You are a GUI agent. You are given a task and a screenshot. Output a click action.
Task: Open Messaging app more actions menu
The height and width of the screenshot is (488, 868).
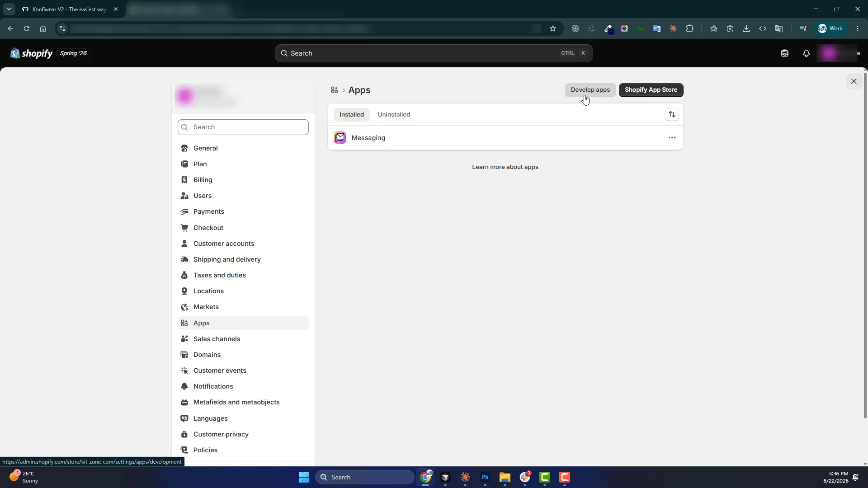672,138
